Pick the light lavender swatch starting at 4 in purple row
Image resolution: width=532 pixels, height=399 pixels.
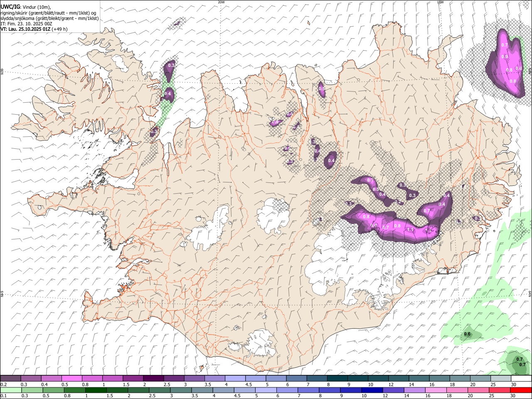point(235,378)
